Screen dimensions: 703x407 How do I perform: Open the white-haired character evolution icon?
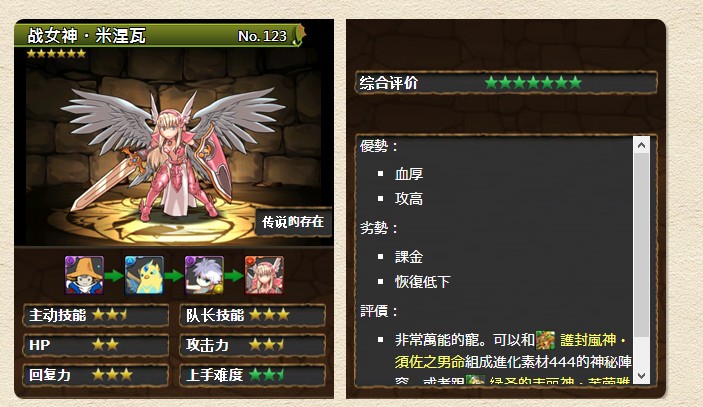coord(204,275)
